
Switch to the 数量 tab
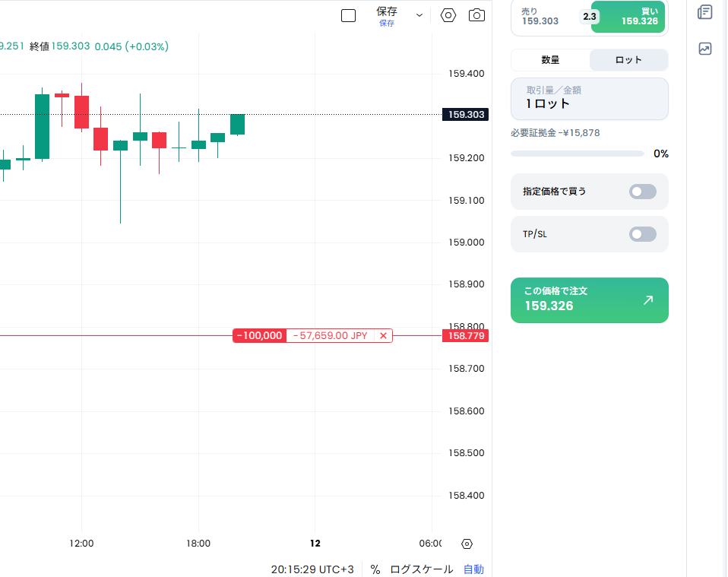click(x=550, y=60)
